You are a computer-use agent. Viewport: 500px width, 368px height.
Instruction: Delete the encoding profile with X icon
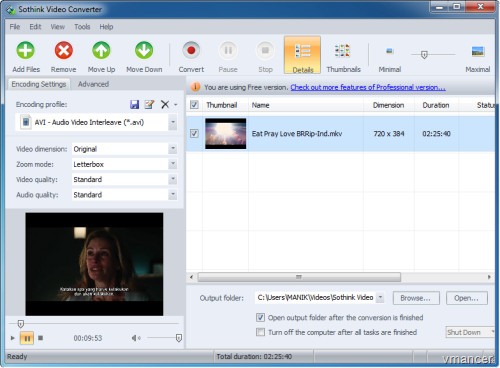[x=165, y=105]
